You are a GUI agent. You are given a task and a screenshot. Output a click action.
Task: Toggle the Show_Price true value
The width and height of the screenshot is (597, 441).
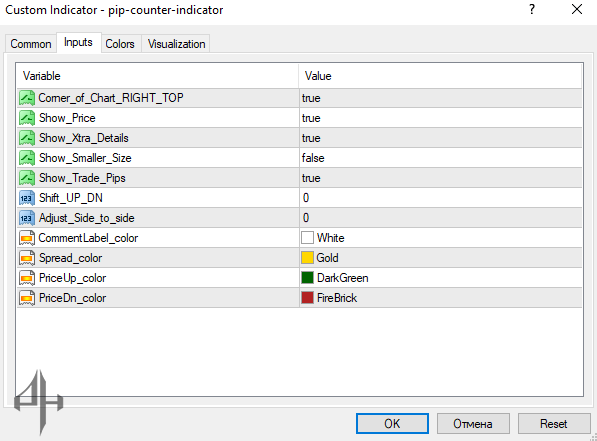(441, 118)
